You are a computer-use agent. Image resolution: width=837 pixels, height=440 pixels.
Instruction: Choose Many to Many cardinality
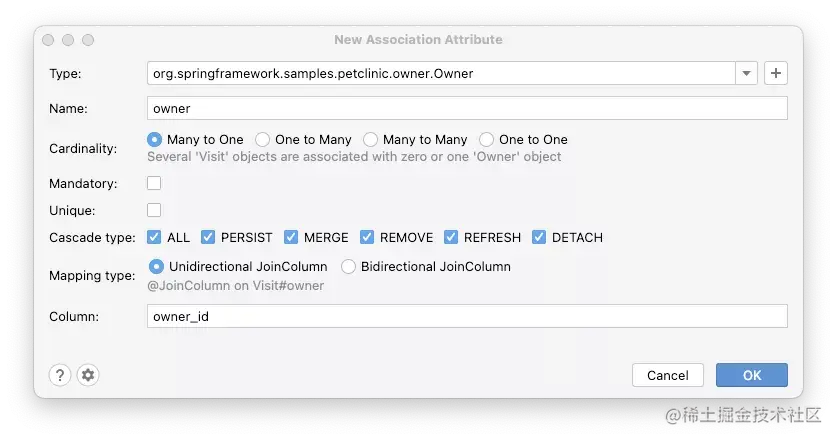371,140
